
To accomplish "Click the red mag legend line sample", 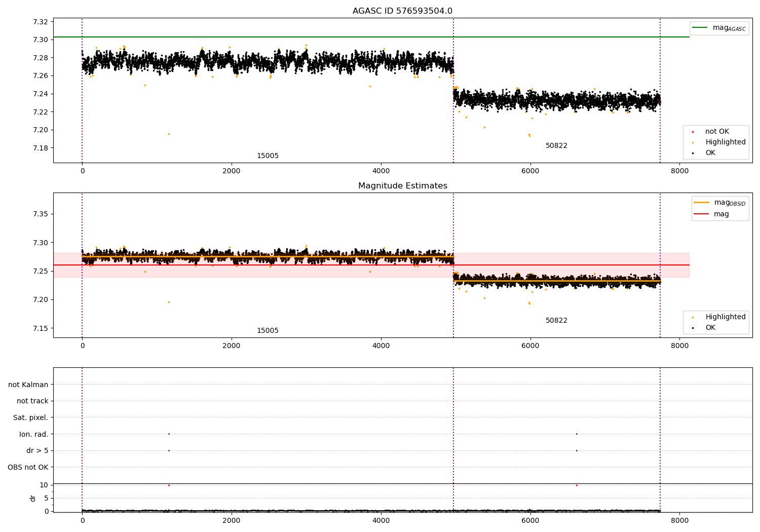I will point(701,214).
